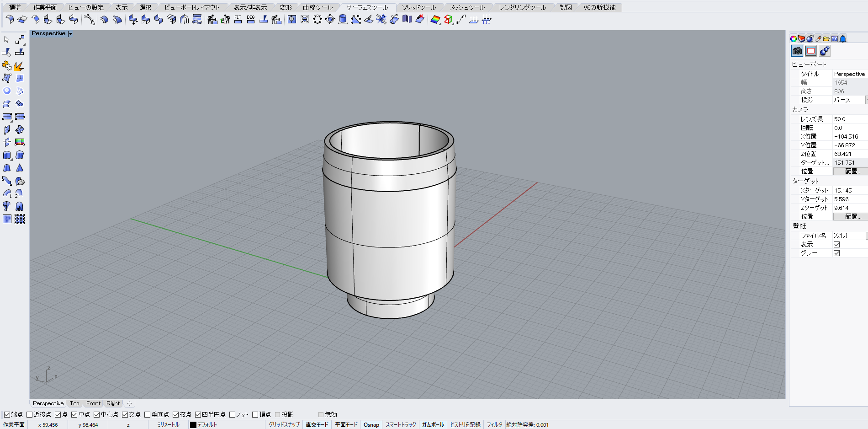This screenshot has width=868, height=429.
Task: Switch to the 作業平面 toolbar tab
Action: tap(45, 7)
